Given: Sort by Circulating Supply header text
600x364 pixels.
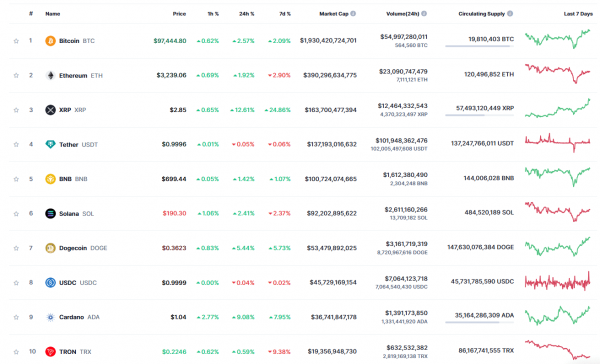Looking at the screenshot, I should tap(482, 14).
